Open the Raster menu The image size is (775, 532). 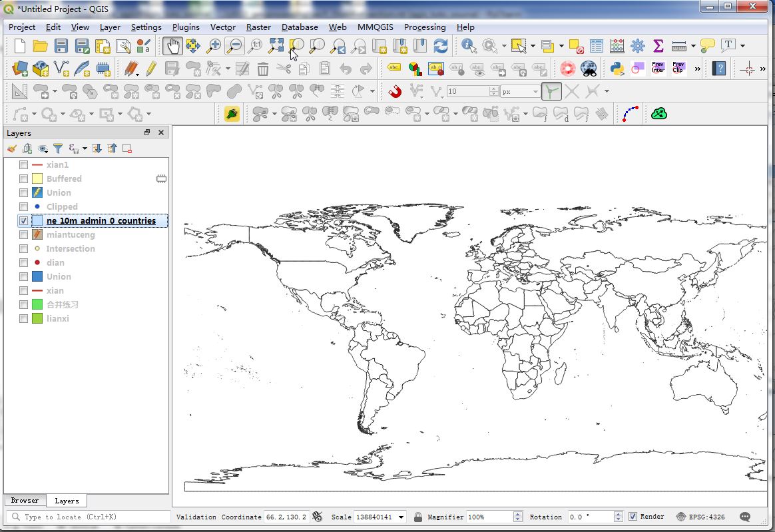[258, 27]
